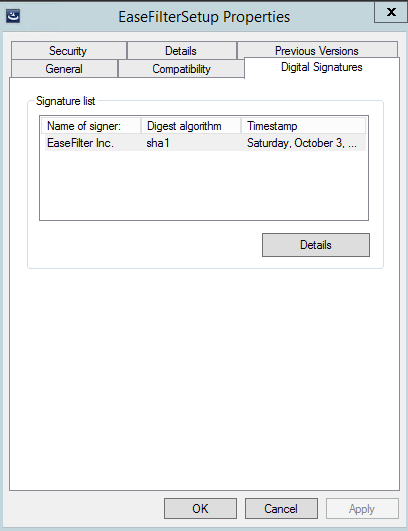The width and height of the screenshot is (408, 531).
Task: Dismiss the dialog with Cancel
Action: [x=281, y=508]
